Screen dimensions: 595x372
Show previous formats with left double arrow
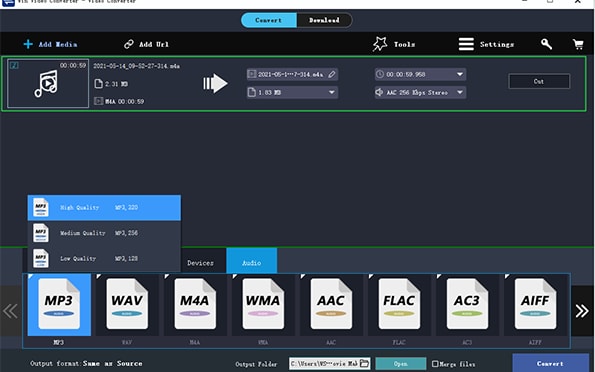[10, 311]
